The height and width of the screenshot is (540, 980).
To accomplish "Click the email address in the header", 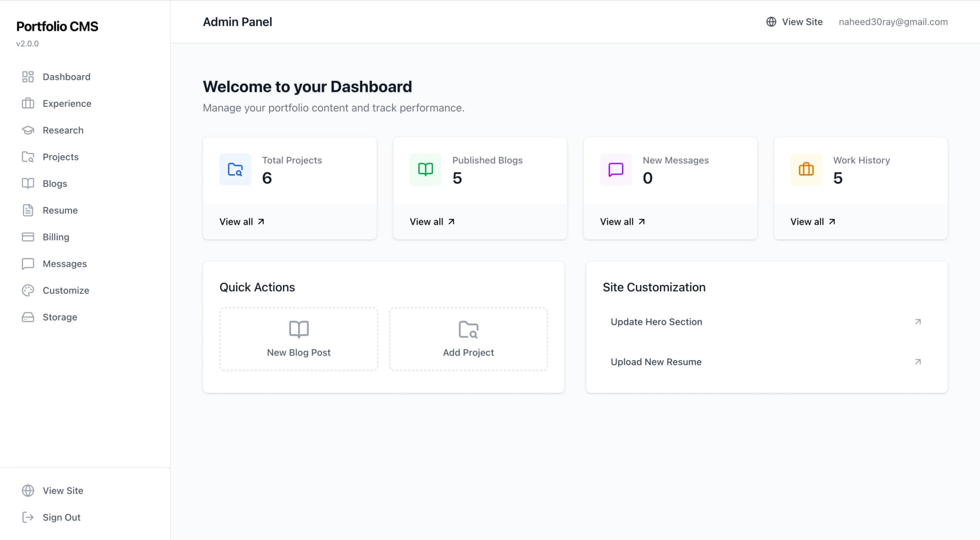I will tap(893, 21).
